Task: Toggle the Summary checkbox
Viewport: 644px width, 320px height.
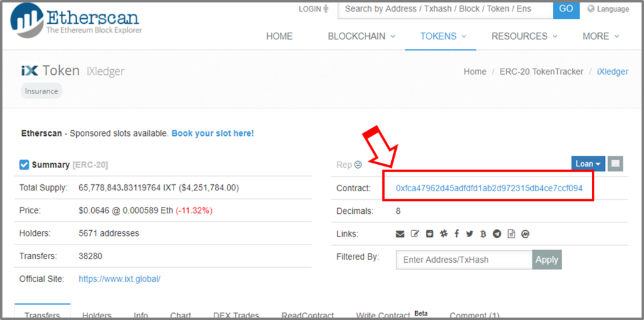Action: (x=24, y=165)
